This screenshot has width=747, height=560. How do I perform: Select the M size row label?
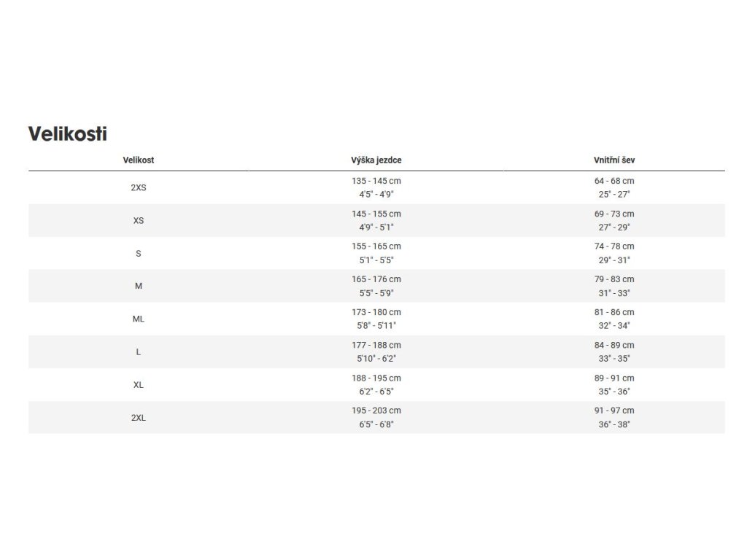click(138, 286)
